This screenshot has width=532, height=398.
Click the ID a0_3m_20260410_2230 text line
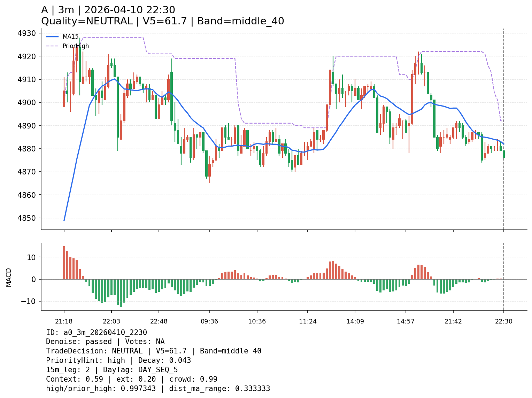coord(97,333)
